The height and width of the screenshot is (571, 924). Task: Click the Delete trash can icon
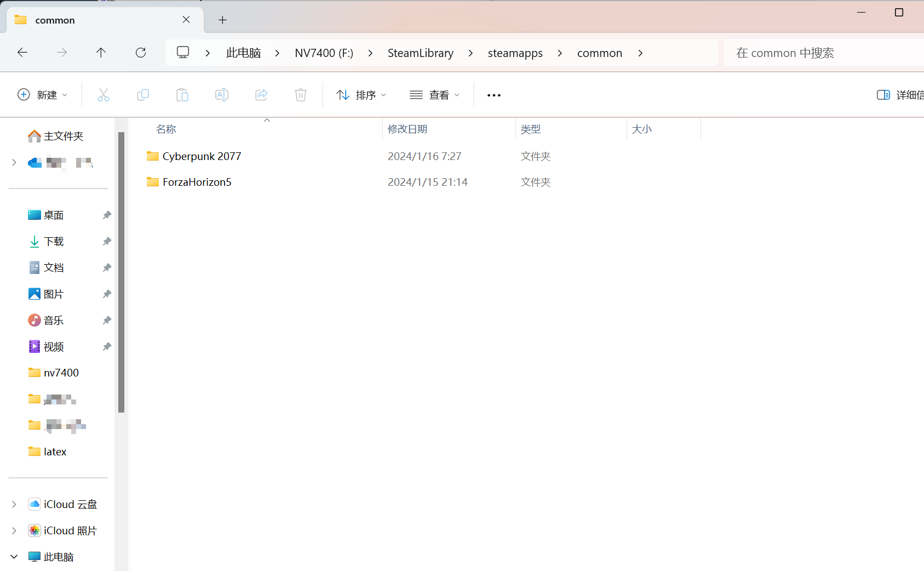pyautogui.click(x=301, y=95)
